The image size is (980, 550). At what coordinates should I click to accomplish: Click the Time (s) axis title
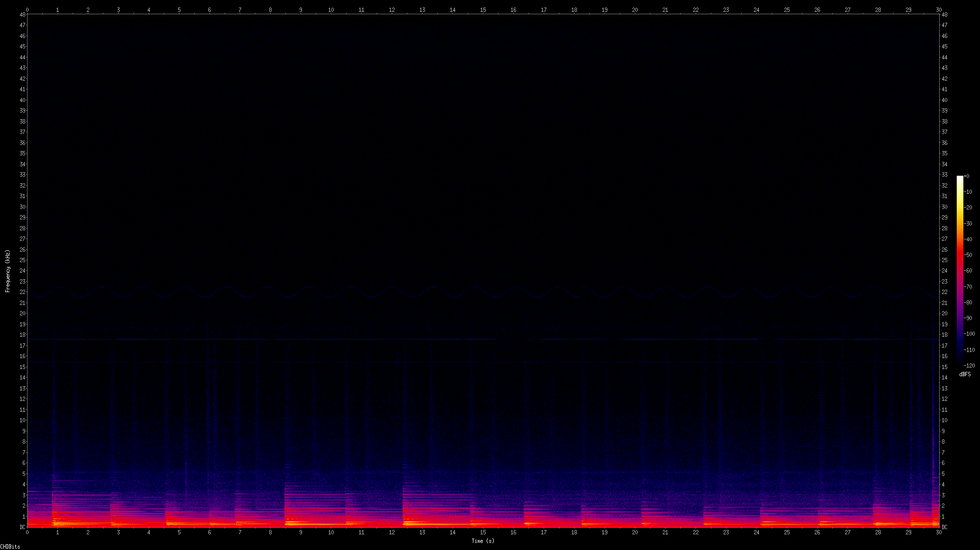point(483,541)
